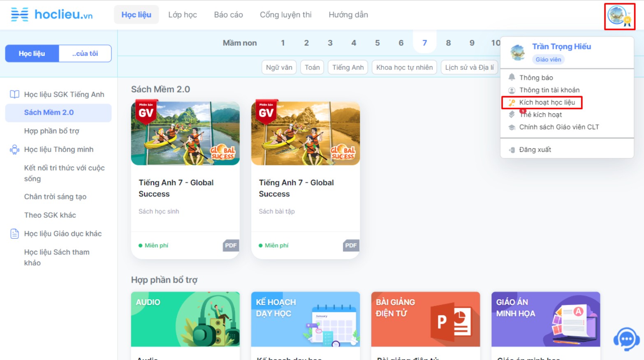The image size is (644, 360).
Task: Select grade 7 in the grade bar
Action: pyautogui.click(x=424, y=43)
